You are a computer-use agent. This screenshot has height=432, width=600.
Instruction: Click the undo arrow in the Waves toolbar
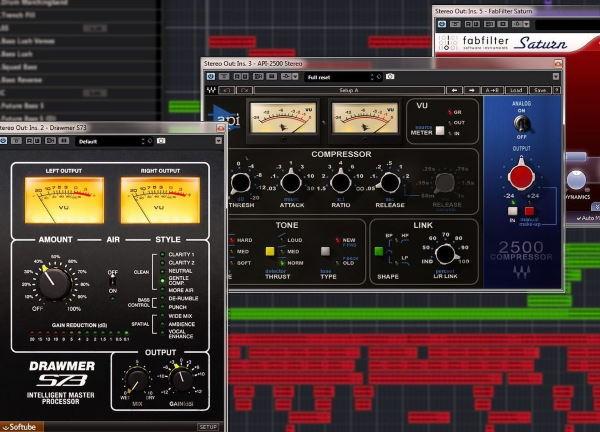point(227,90)
